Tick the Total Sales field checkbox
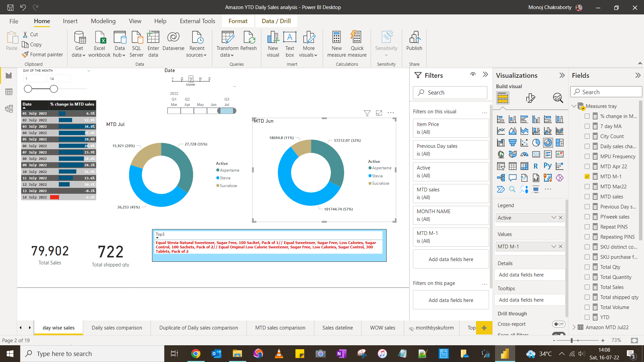Screen dimensions: 644x362 587,287
